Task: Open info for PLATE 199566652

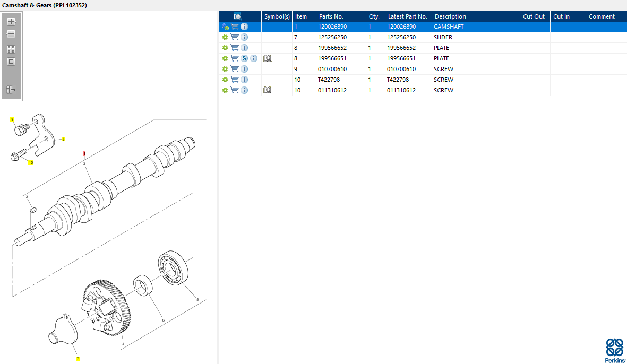Action: tap(244, 48)
